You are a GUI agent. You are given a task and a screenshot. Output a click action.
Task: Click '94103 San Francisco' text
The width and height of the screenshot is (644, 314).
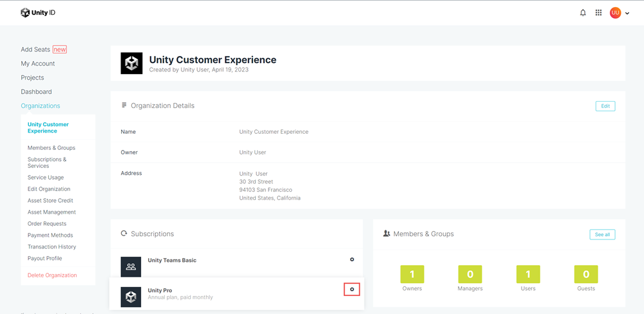pyautogui.click(x=266, y=190)
